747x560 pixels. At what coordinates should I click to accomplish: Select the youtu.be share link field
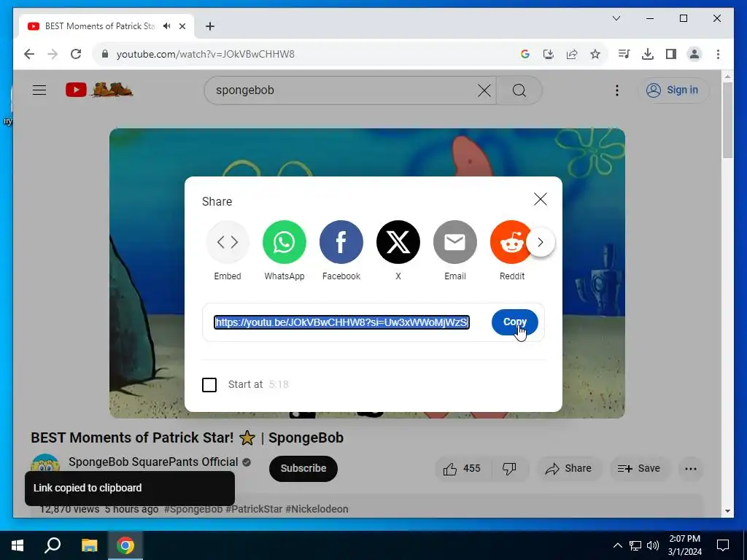[x=341, y=322]
